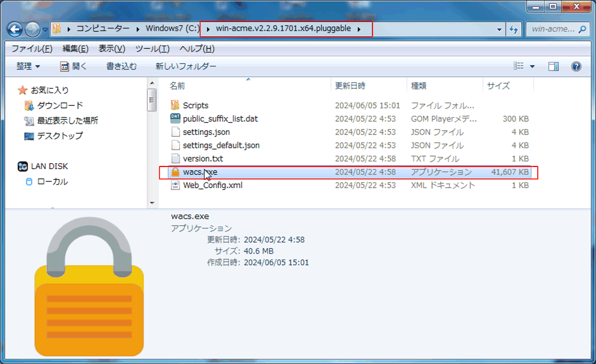596x364 pixels.
Task: Select the Scripts folder row
Action: pos(349,105)
